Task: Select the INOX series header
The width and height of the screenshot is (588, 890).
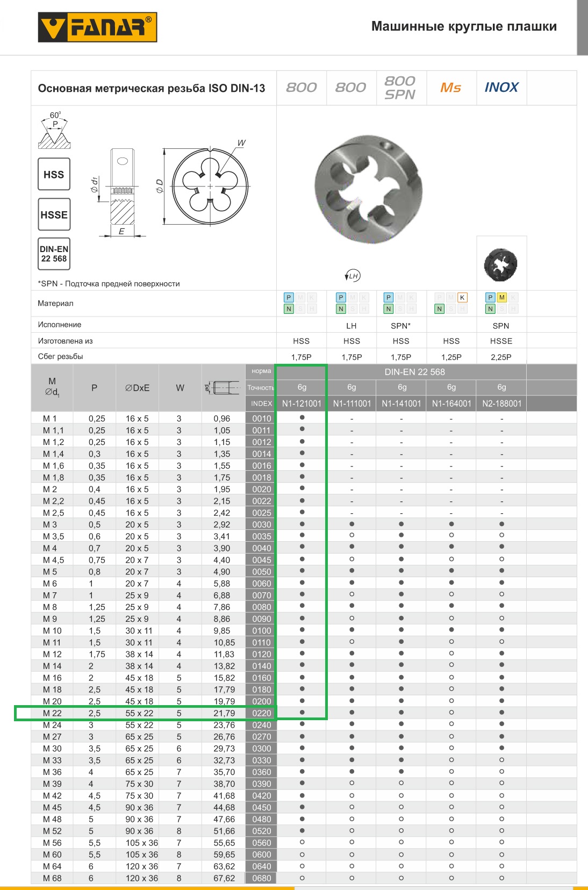Action: coord(501,87)
